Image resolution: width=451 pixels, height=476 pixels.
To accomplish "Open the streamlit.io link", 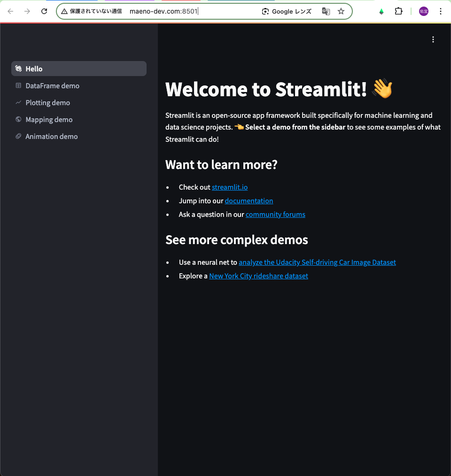I will tap(229, 187).
